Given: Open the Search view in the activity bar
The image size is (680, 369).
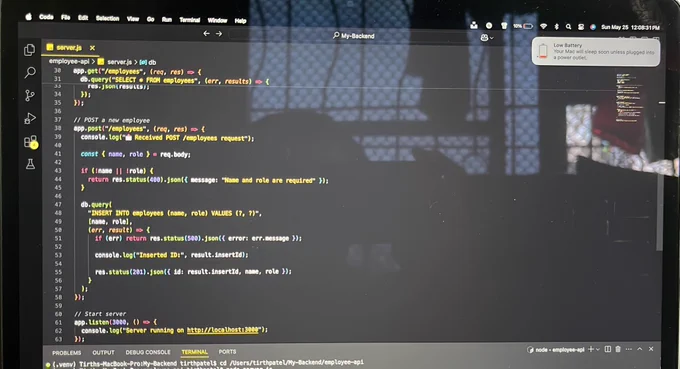Looking at the screenshot, I should [x=30, y=72].
